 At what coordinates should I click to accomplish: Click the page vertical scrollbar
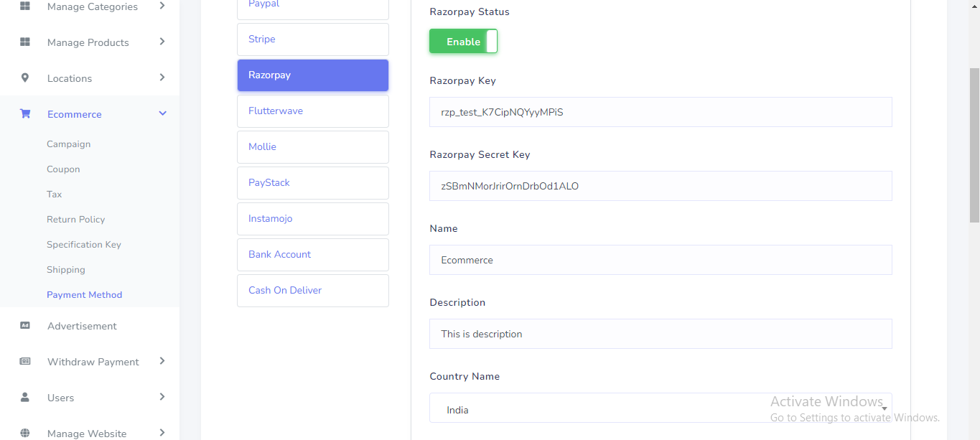click(x=974, y=144)
